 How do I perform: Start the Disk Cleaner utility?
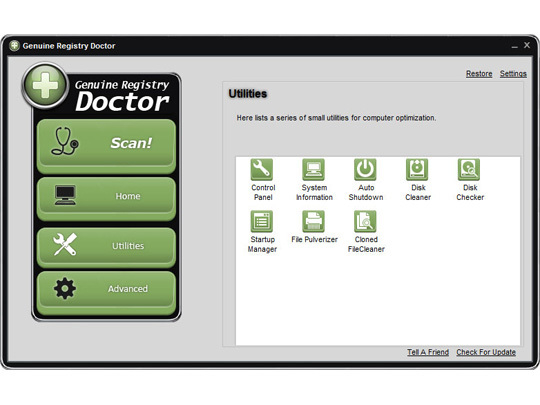click(417, 169)
